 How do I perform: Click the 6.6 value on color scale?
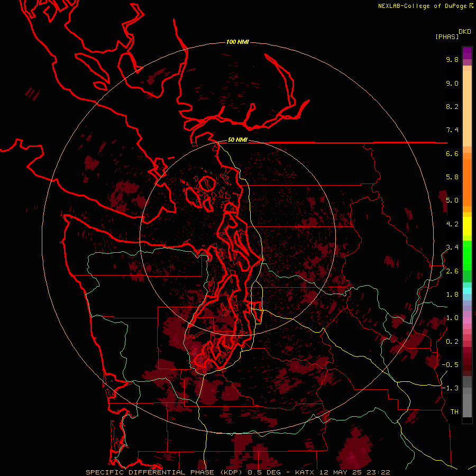(452, 153)
